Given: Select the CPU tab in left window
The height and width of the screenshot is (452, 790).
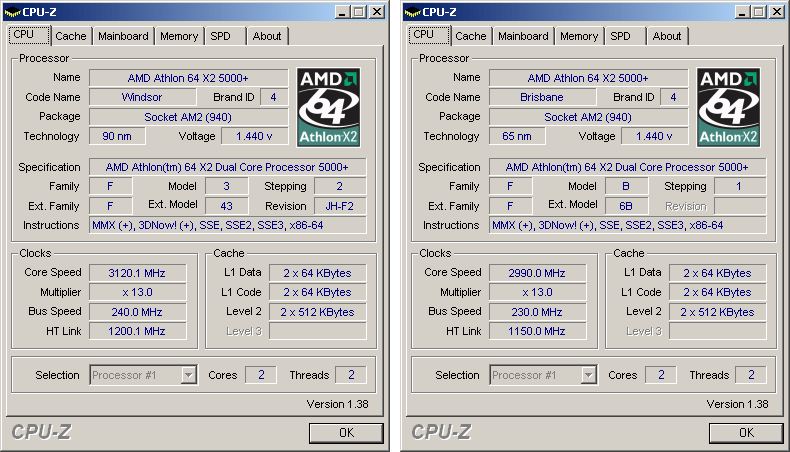Looking at the screenshot, I should click(29, 35).
